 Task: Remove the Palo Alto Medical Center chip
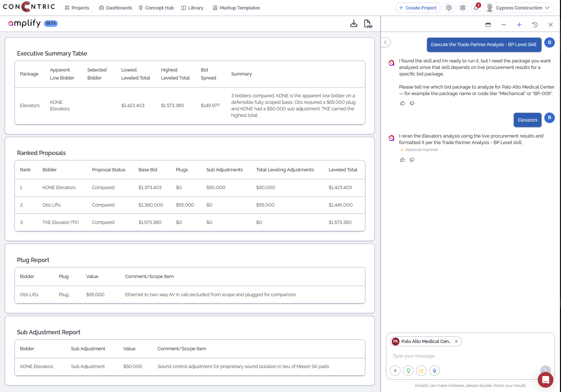456,342
